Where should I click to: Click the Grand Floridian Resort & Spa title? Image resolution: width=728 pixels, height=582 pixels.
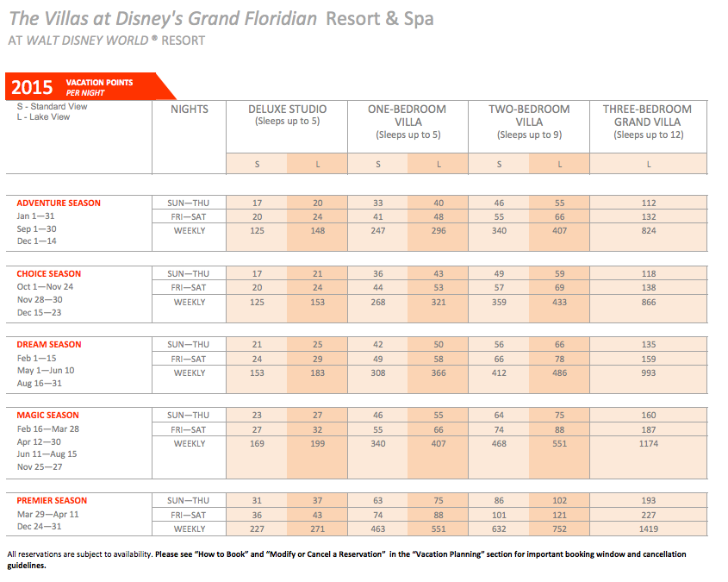(x=221, y=19)
